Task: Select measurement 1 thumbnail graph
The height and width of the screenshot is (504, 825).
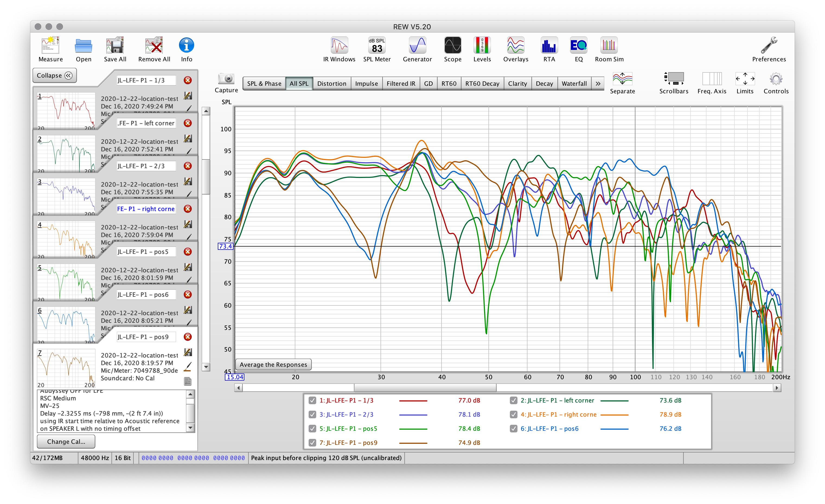Action: coord(66,111)
